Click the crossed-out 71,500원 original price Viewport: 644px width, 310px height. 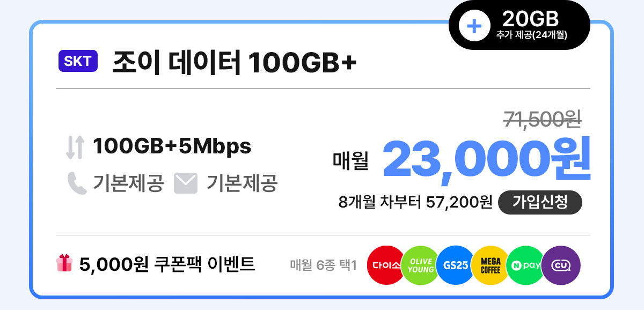click(543, 119)
